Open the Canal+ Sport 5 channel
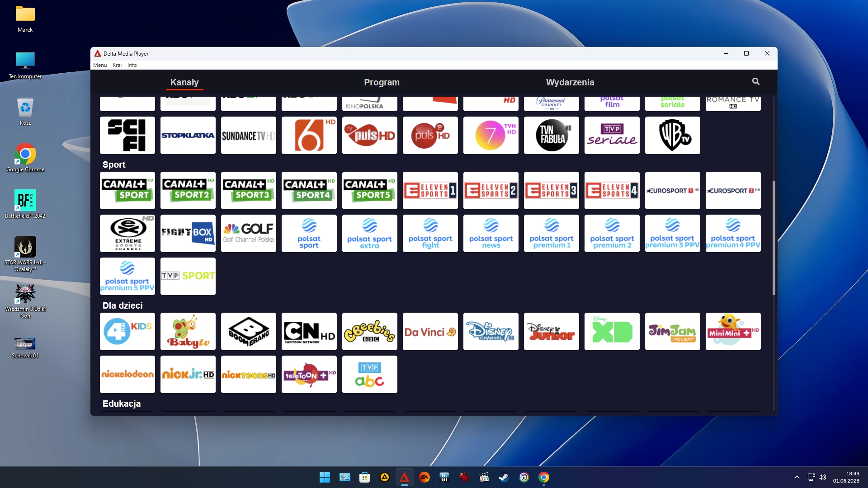 [x=370, y=191]
